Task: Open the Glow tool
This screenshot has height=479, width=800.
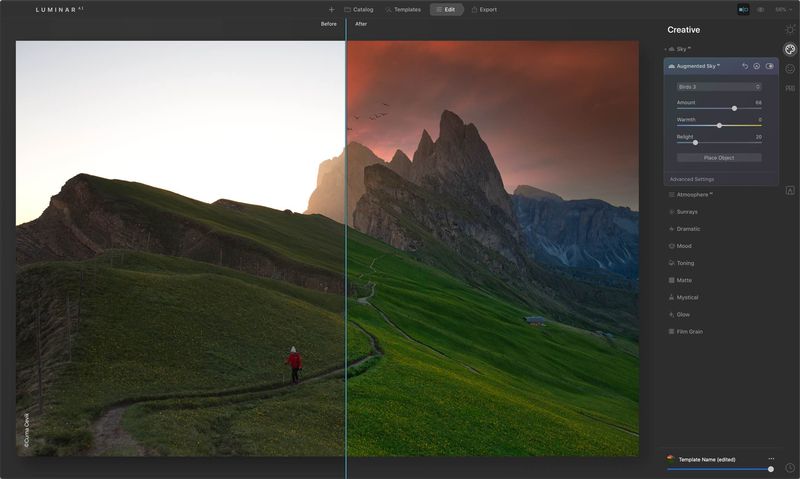Action: [679, 314]
